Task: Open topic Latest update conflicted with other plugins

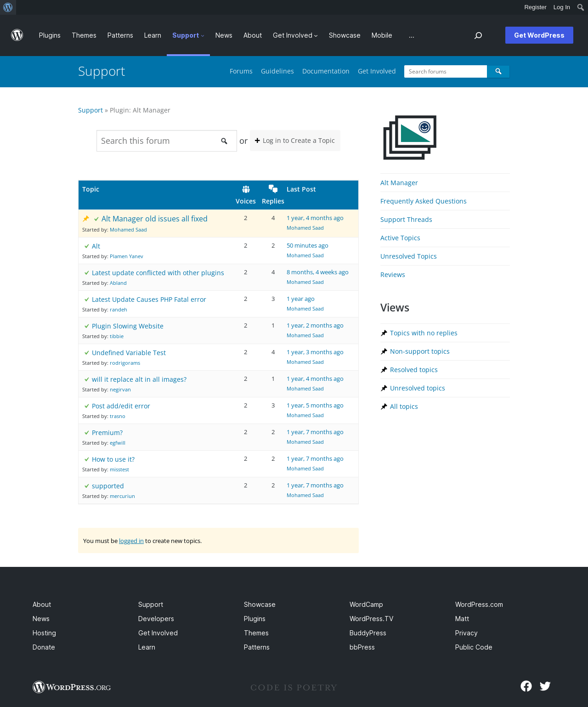Action: [158, 273]
